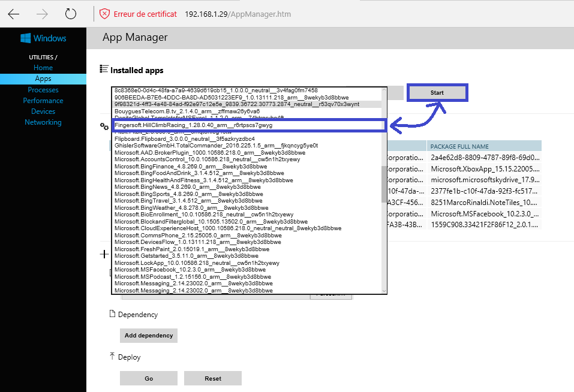Click the dropdown list scrollbar thumb
Screen dimensions: 574x392
coord(384,184)
